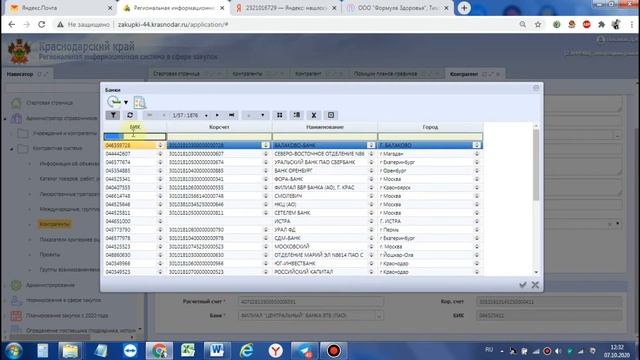Switch to the Позиции планов-графиков tab

(385, 74)
